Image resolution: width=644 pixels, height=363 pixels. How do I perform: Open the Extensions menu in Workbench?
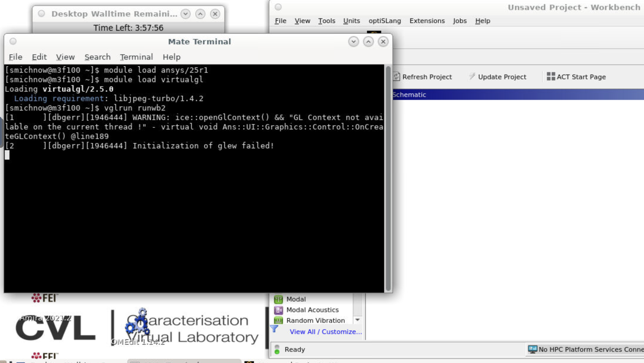coord(427,21)
